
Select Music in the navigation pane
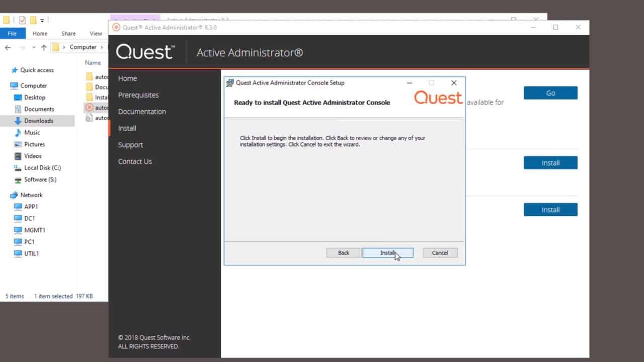(32, 133)
